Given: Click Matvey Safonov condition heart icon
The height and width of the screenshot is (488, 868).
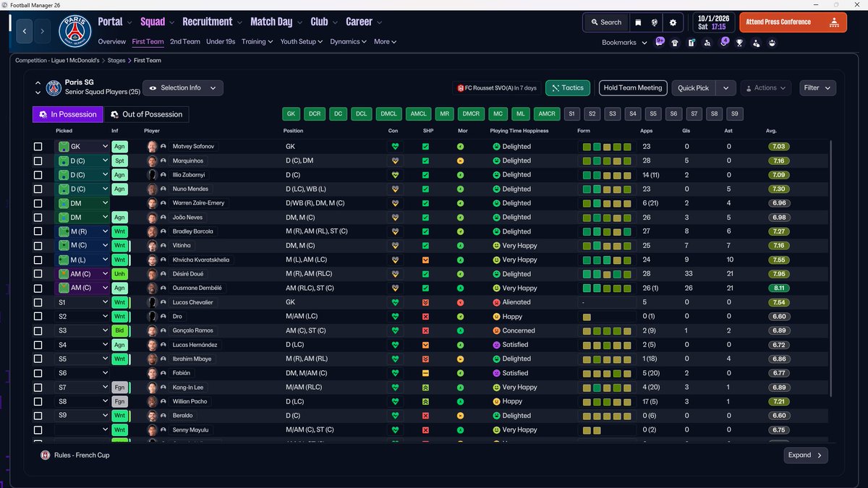Looking at the screenshot, I should [x=395, y=146].
